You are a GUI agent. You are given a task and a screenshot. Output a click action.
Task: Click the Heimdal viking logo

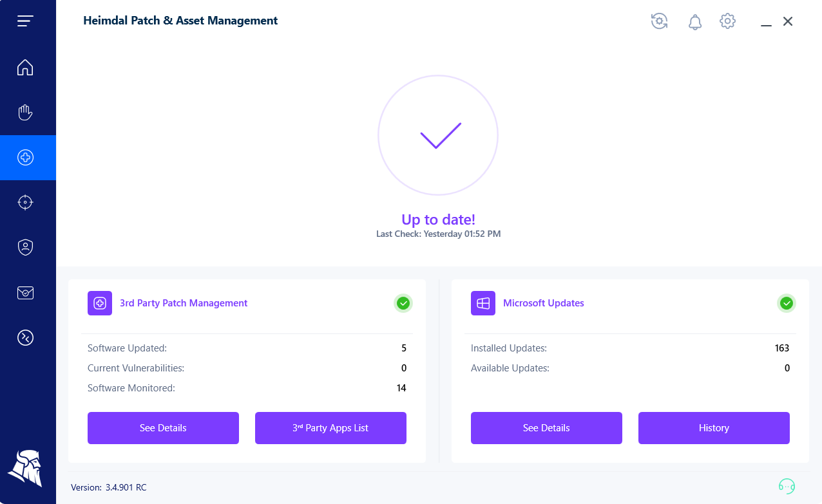(25, 468)
